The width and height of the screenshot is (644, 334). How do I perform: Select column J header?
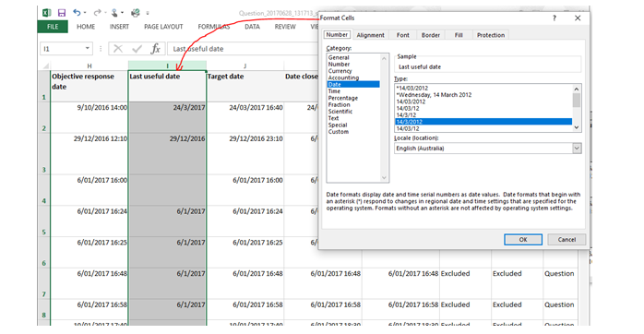point(245,66)
